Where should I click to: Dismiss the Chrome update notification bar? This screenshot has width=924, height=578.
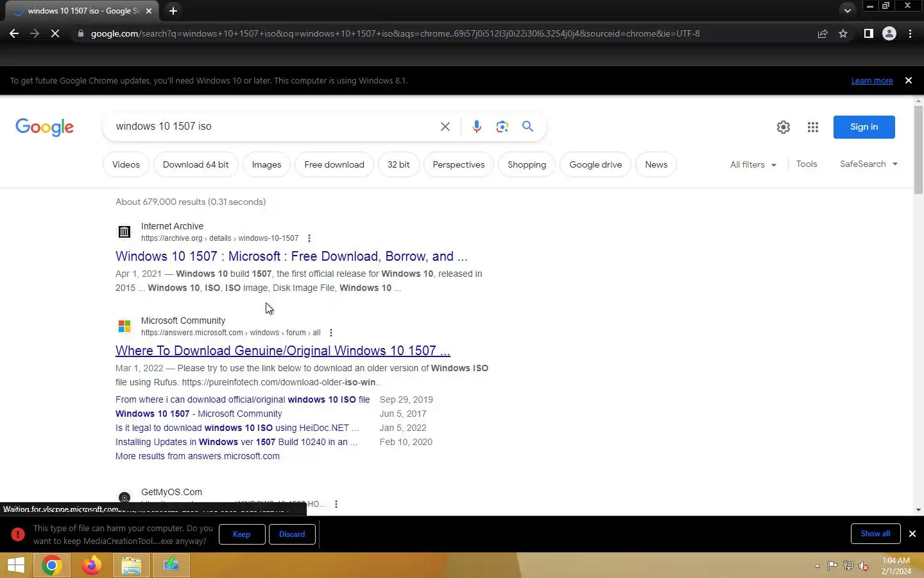point(908,80)
